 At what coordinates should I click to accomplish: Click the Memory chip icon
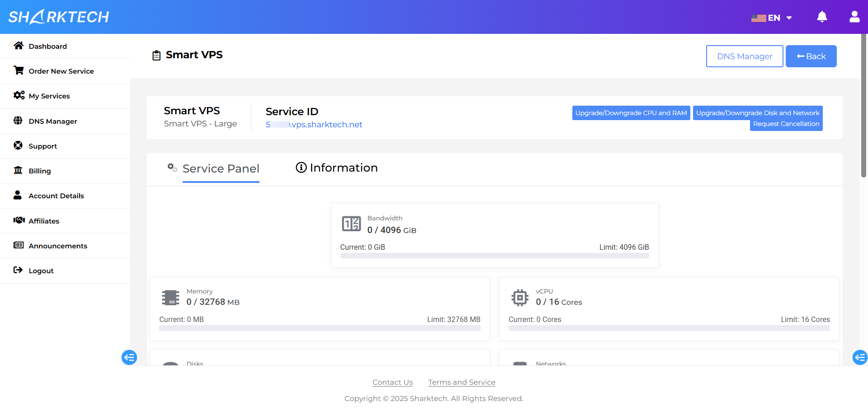[x=170, y=298]
